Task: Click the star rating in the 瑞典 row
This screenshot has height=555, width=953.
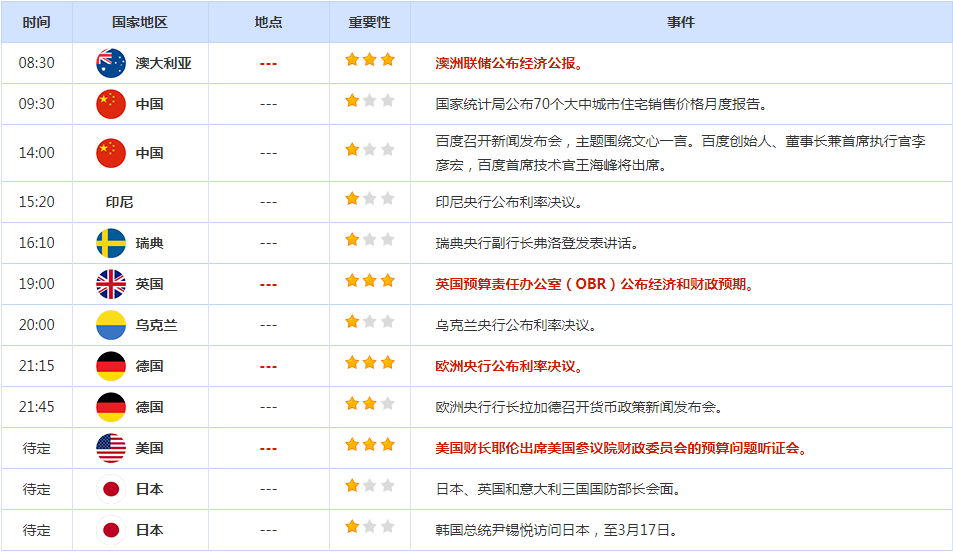Action: 370,240
